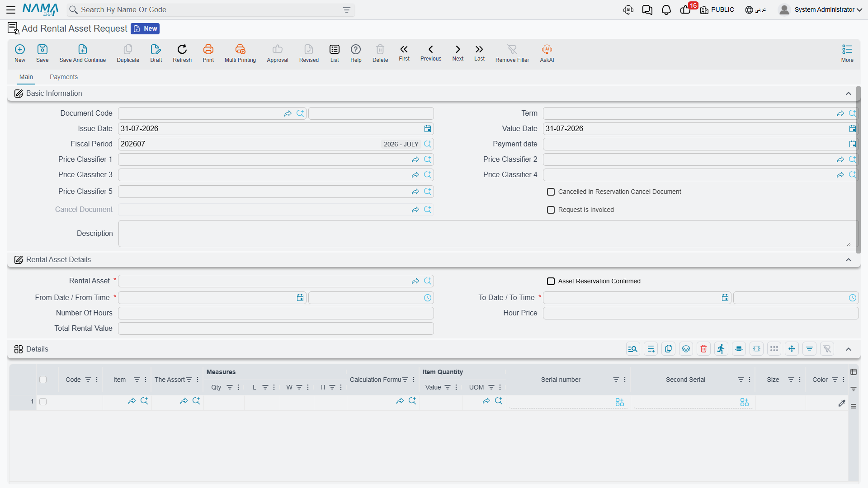The height and width of the screenshot is (488, 868).
Task: Go to the Next record
Action: [458, 53]
